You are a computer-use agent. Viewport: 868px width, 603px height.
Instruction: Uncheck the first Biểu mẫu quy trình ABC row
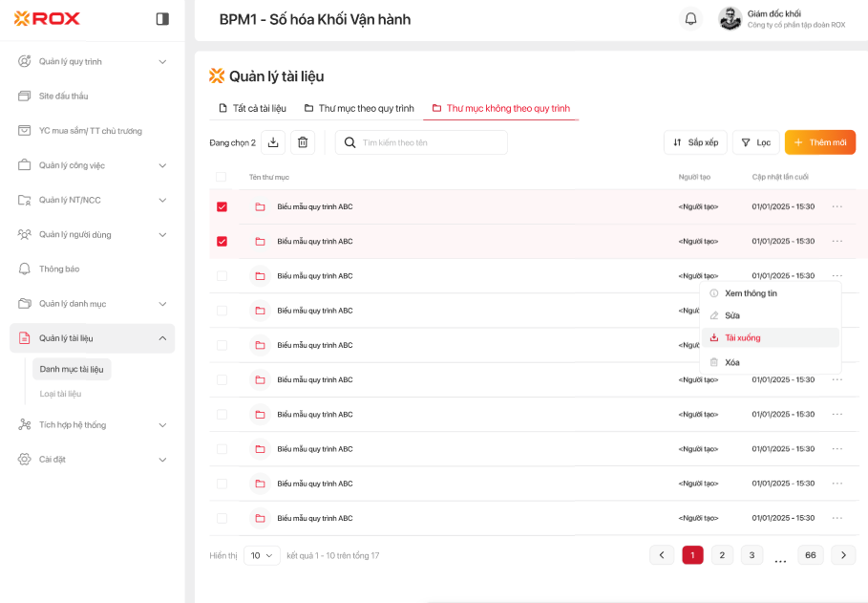pyautogui.click(x=222, y=206)
